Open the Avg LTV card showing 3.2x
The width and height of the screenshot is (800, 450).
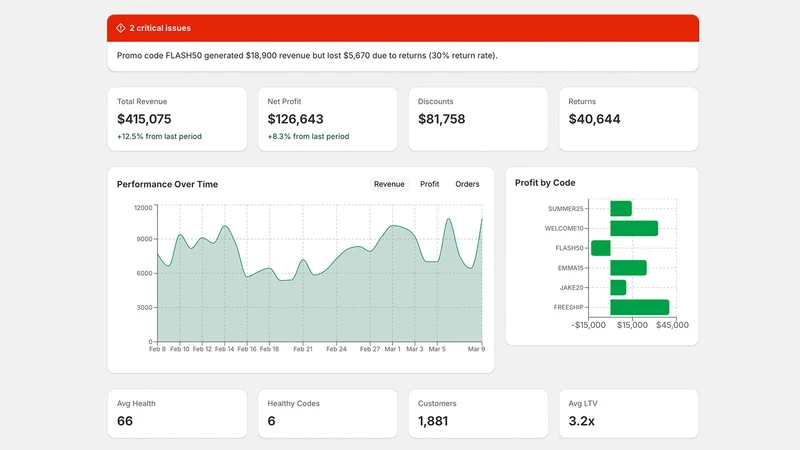629,414
